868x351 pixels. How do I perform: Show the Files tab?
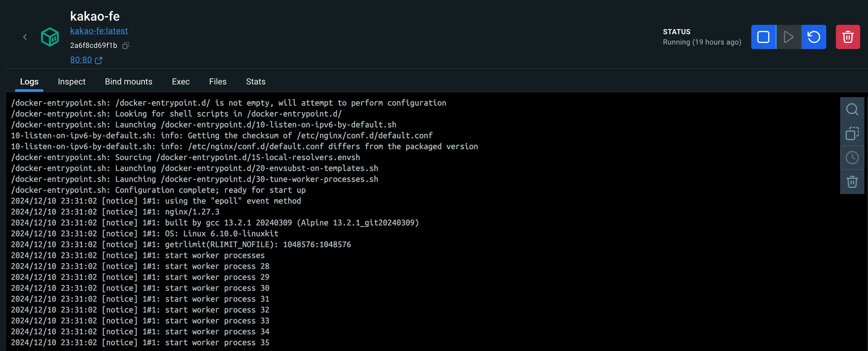218,81
